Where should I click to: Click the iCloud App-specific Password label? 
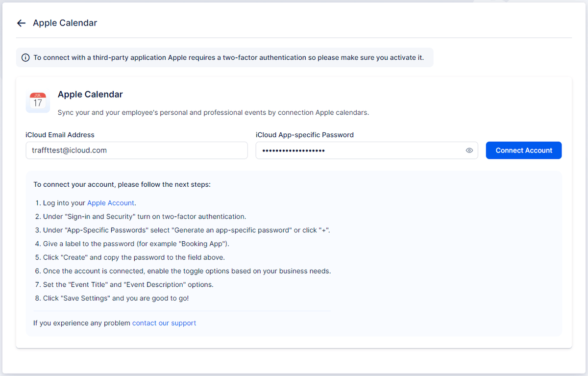point(304,135)
